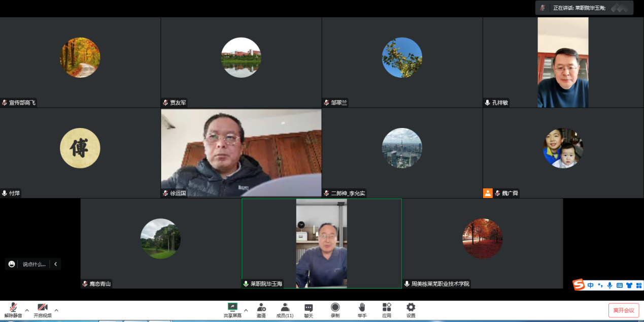This screenshot has width=644, height=322.
Task: Open Sogou input toolbox grid icon
Action: [x=639, y=285]
